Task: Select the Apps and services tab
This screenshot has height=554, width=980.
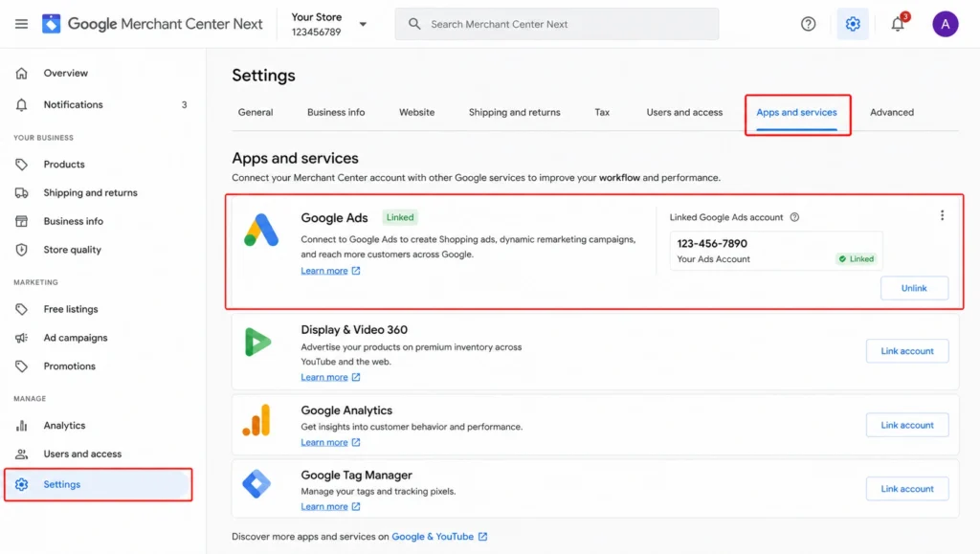Action: click(x=796, y=112)
